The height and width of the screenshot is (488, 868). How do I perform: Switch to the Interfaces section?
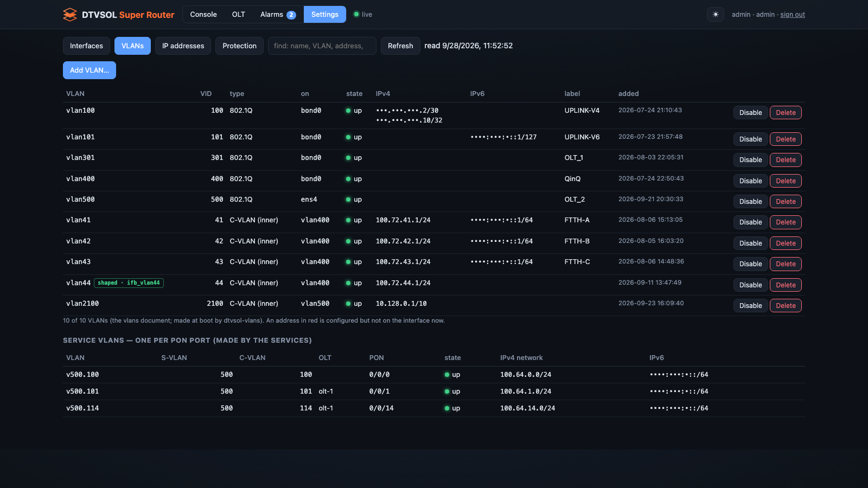coord(86,46)
